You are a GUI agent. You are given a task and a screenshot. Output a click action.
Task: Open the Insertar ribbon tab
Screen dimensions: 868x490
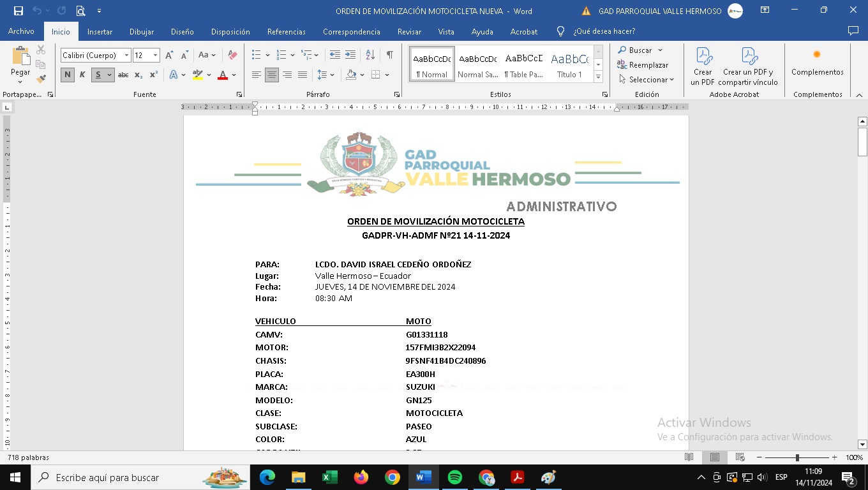pyautogui.click(x=100, y=31)
